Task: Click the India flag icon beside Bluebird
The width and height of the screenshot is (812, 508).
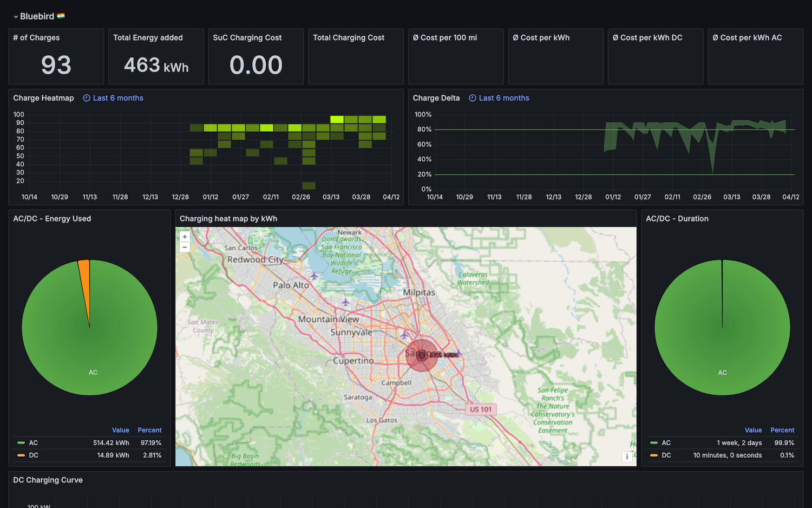Action: [x=61, y=16]
